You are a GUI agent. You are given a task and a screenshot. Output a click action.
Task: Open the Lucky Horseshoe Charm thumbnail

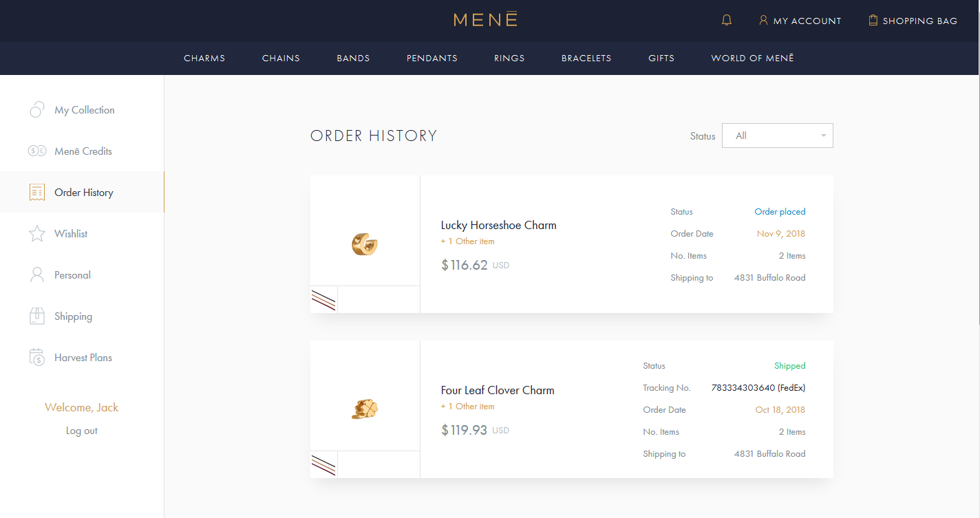tap(365, 244)
